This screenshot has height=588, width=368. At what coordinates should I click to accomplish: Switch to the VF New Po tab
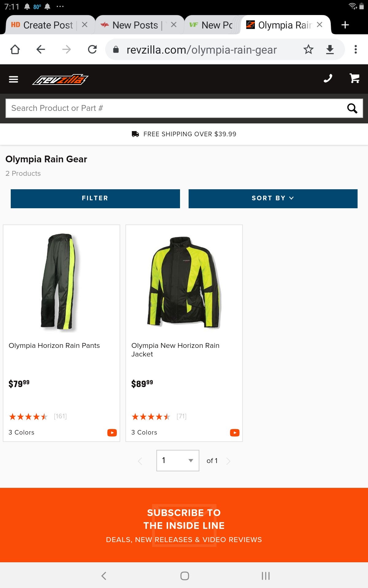point(211,25)
